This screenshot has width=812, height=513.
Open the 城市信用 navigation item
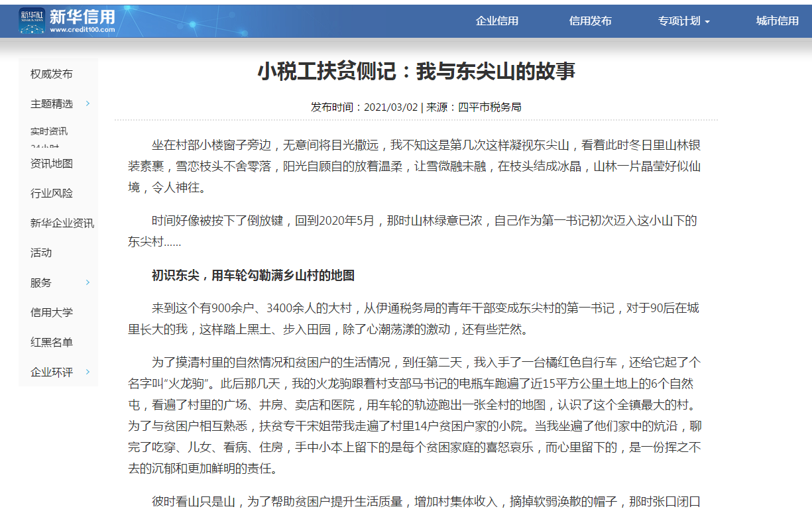coord(777,21)
